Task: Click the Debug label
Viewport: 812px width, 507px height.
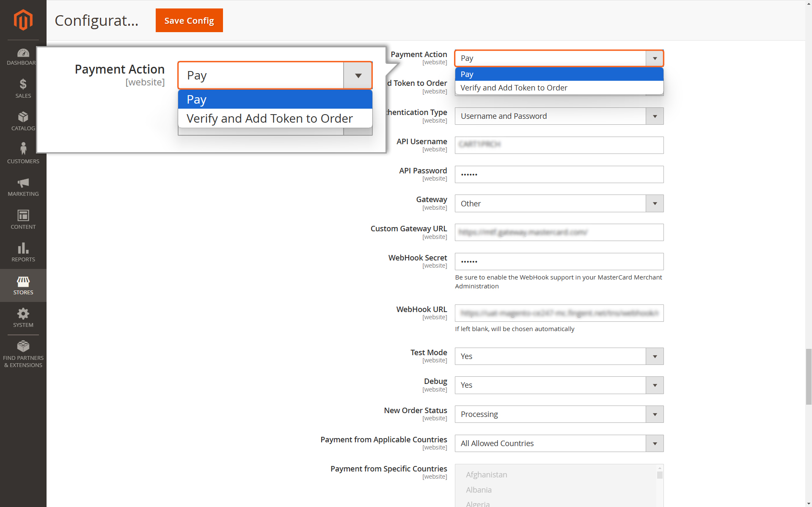Action: point(435,381)
